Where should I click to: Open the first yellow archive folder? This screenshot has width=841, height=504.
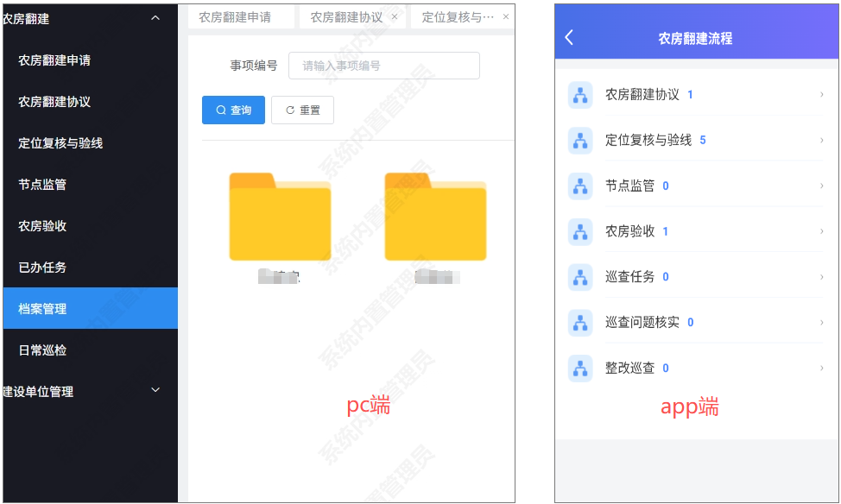tap(280, 217)
